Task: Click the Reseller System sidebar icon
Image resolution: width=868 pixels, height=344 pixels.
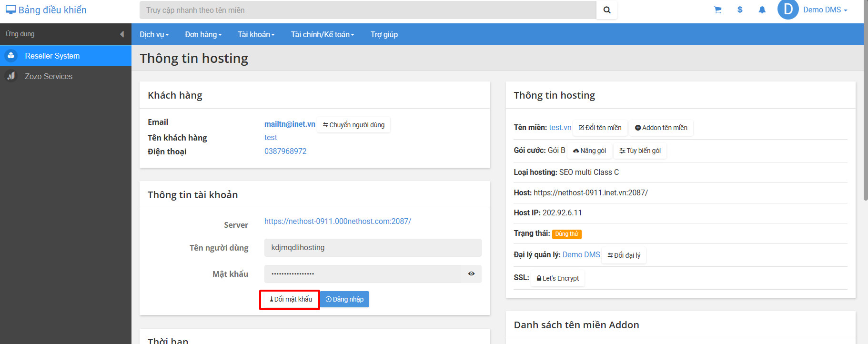Action: click(x=11, y=56)
